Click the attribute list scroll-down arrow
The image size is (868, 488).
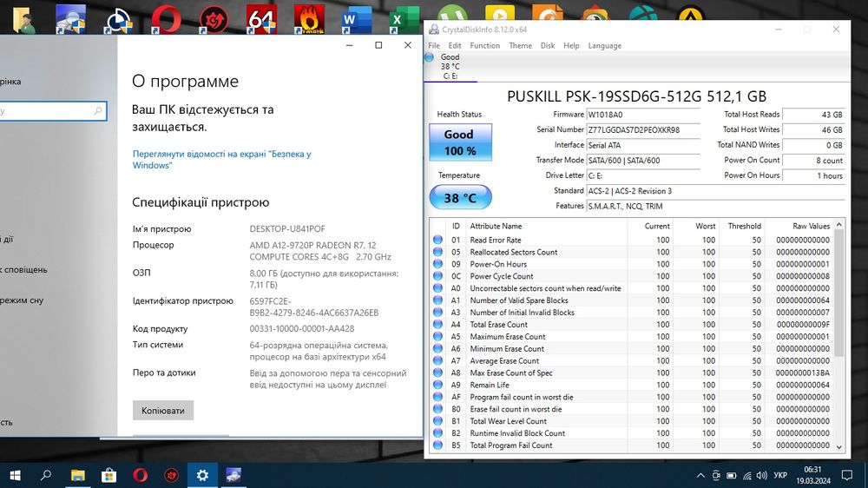838,446
